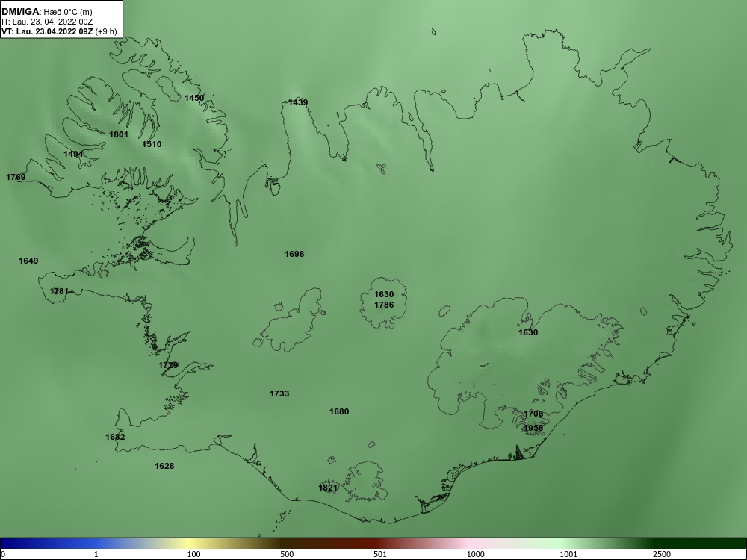
Task: Click the pale yellow section of the color scale
Action: (x=190, y=544)
